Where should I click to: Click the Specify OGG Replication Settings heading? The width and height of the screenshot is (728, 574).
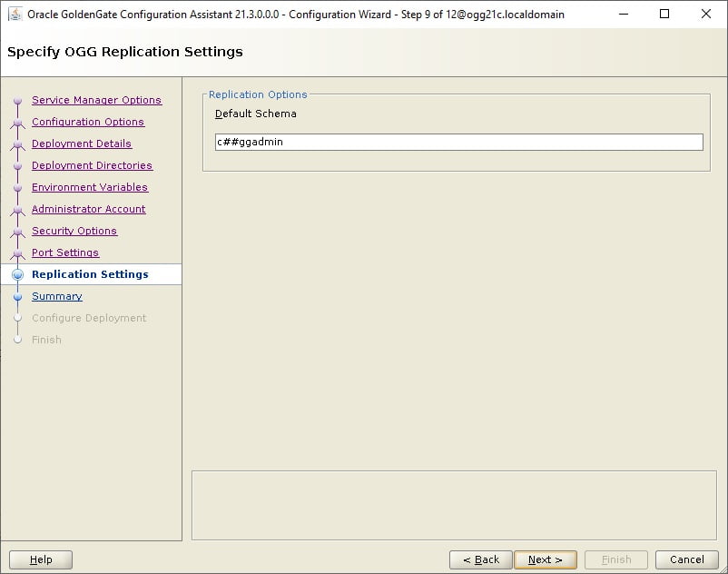point(125,52)
